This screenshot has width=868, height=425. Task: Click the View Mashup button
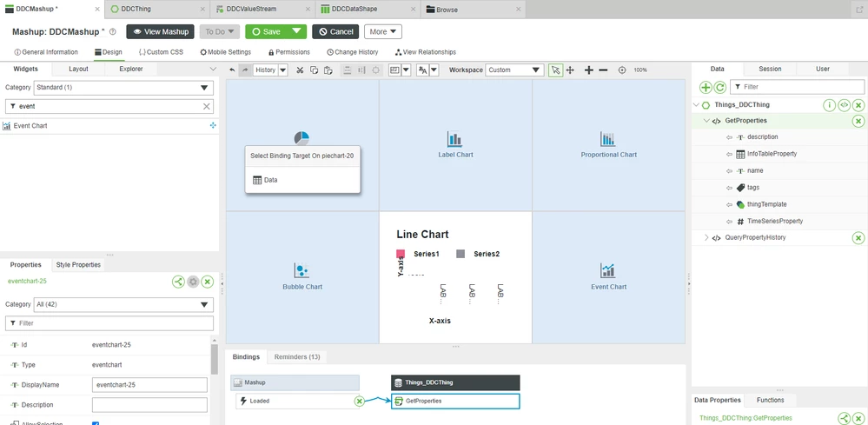coord(161,31)
